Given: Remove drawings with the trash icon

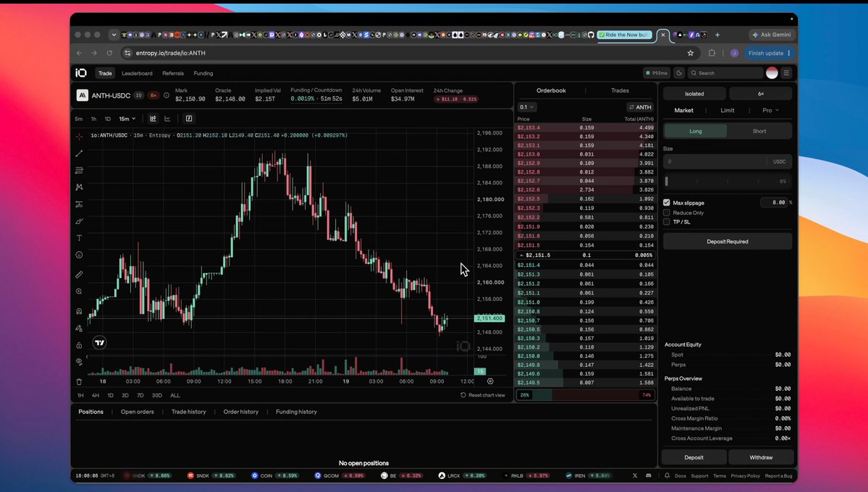Looking at the screenshot, I should (x=79, y=381).
